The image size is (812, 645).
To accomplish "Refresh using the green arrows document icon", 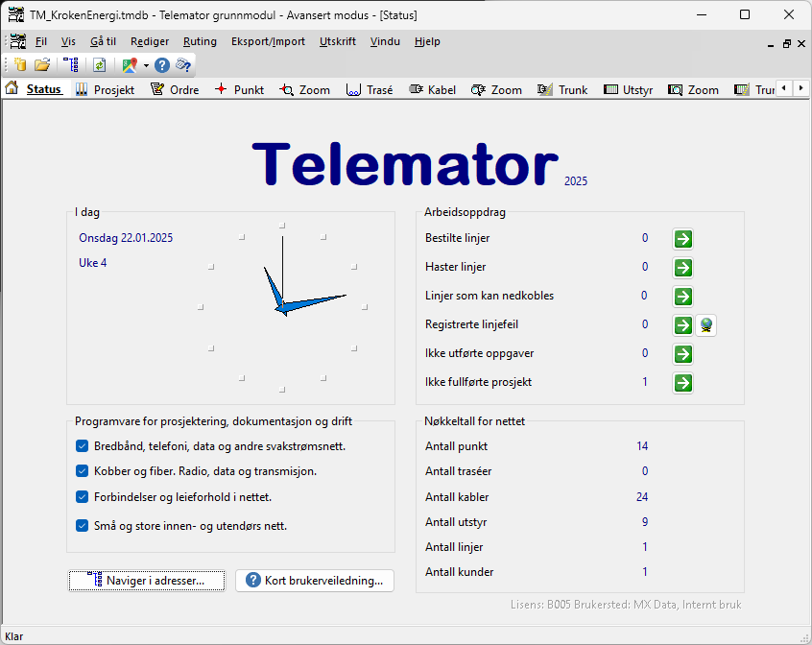I will [x=100, y=64].
